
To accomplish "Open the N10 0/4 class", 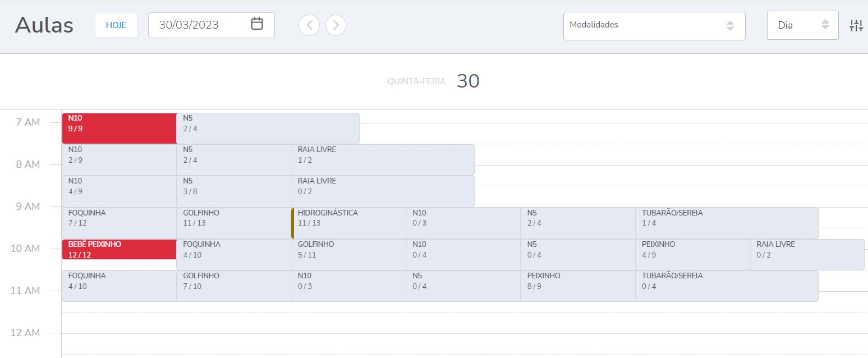I will (463, 255).
